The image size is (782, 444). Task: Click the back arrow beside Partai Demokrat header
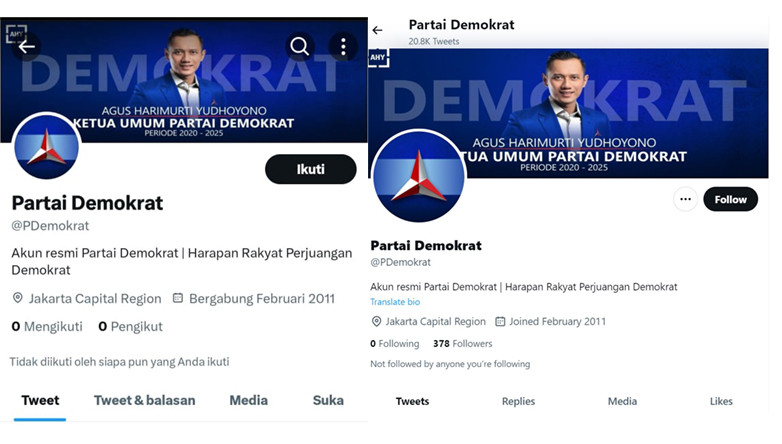(378, 30)
